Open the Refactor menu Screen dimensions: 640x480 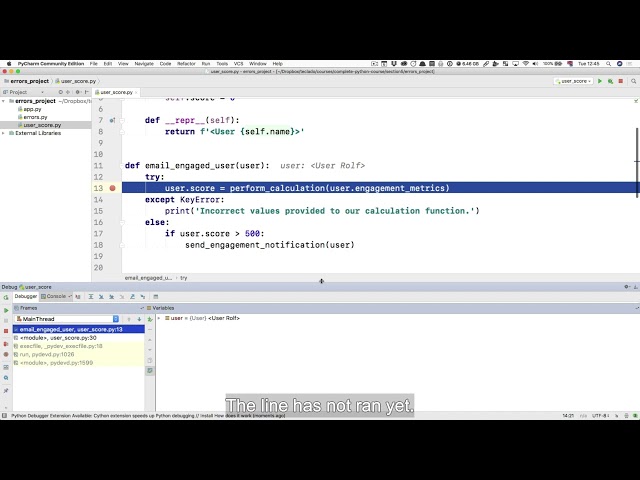pyautogui.click(x=186, y=64)
